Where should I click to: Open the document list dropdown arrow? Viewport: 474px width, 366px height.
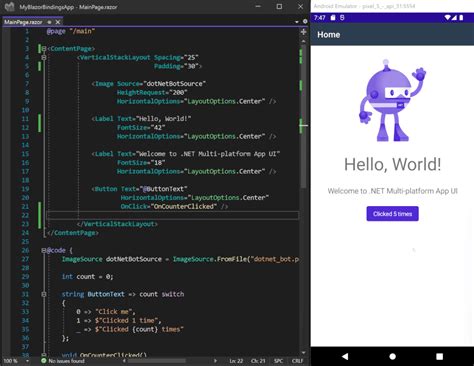[297, 22]
